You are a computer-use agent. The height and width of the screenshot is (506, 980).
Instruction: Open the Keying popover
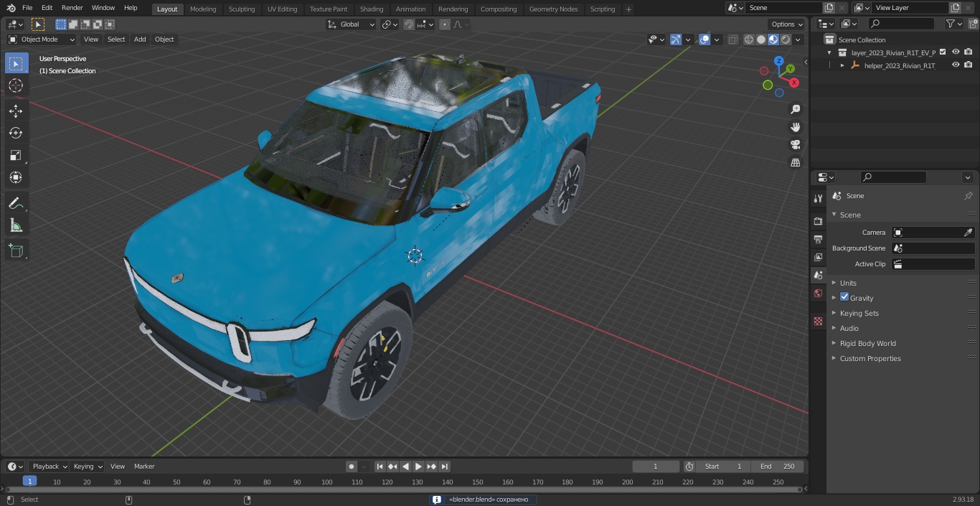(x=87, y=467)
